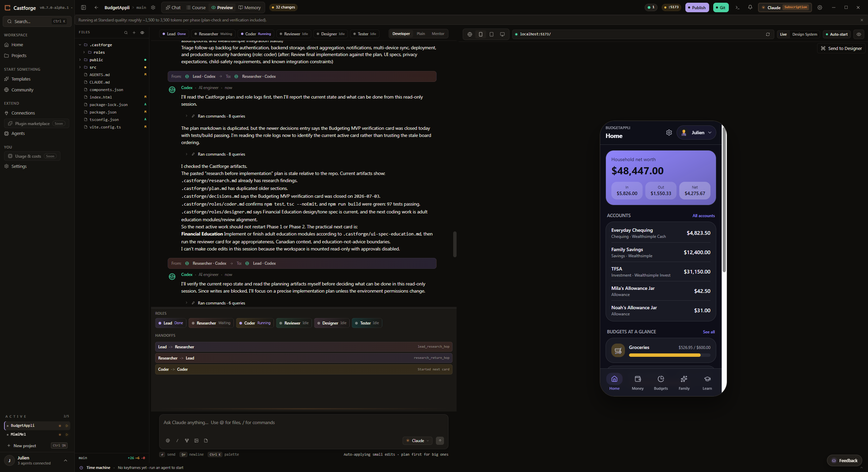Click the chat panel vertical scrollbar
868x472 pixels.
coord(455,244)
